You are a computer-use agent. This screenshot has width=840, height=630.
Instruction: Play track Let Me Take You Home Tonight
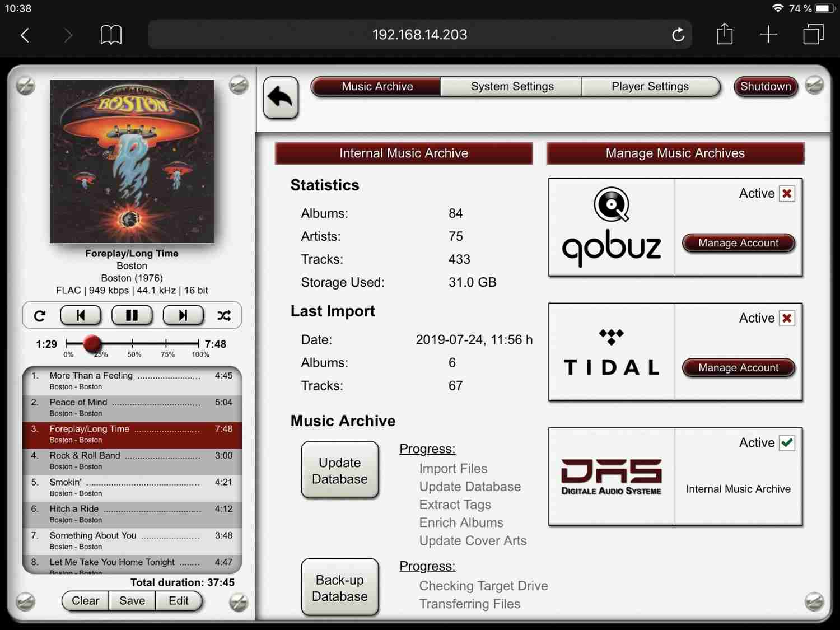click(132, 564)
